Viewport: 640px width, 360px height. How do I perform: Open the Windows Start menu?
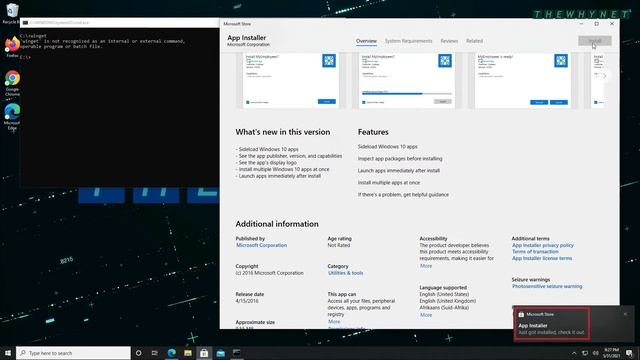pos(8,353)
